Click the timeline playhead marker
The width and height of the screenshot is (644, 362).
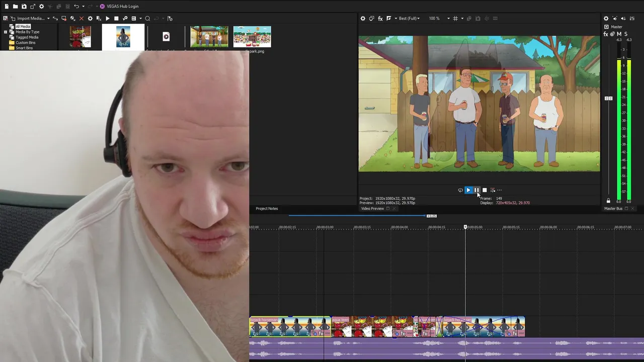(465, 227)
